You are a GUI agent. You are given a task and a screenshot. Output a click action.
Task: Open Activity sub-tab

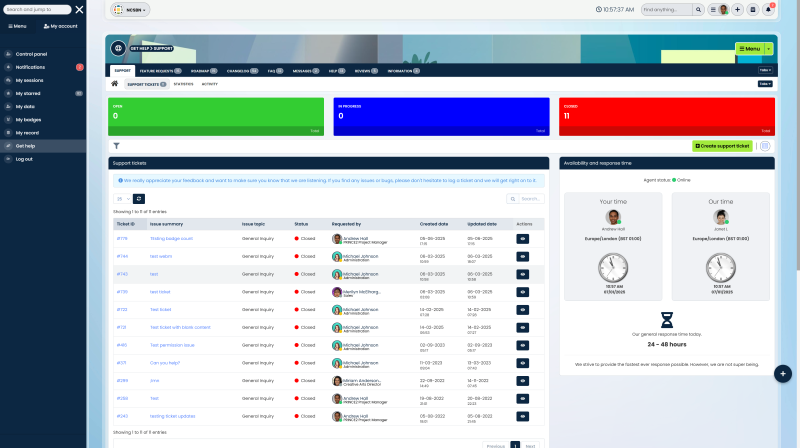click(x=210, y=84)
